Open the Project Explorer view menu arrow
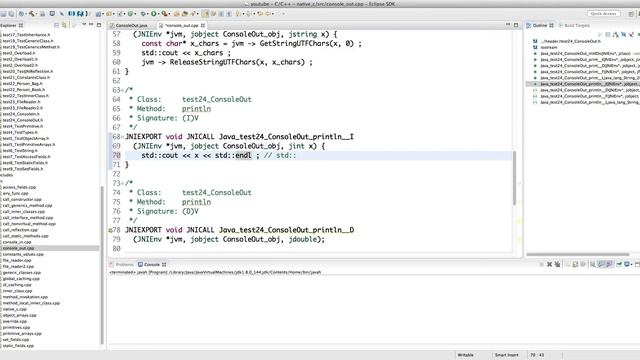The width and height of the screenshot is (640, 360). point(84,25)
